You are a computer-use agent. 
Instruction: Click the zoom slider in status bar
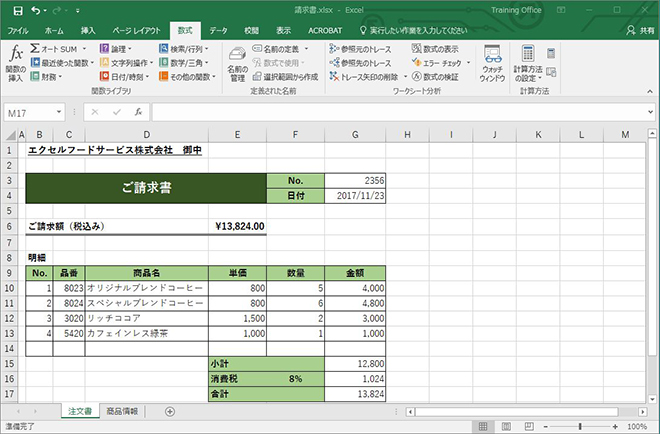[x=598, y=425]
